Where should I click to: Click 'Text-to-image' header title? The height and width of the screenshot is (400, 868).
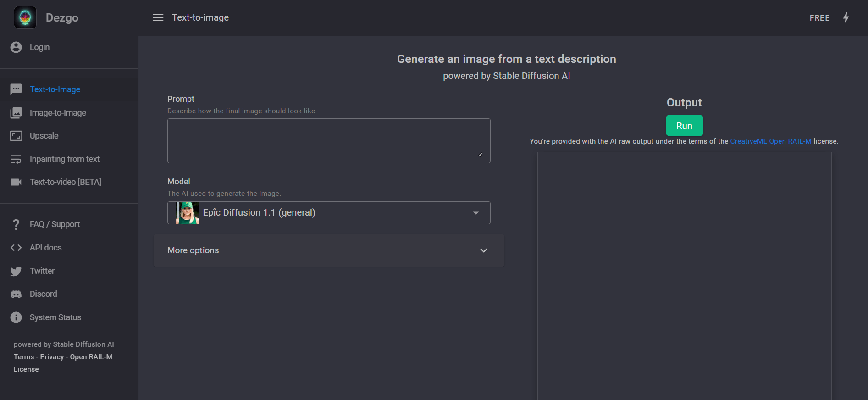200,17
